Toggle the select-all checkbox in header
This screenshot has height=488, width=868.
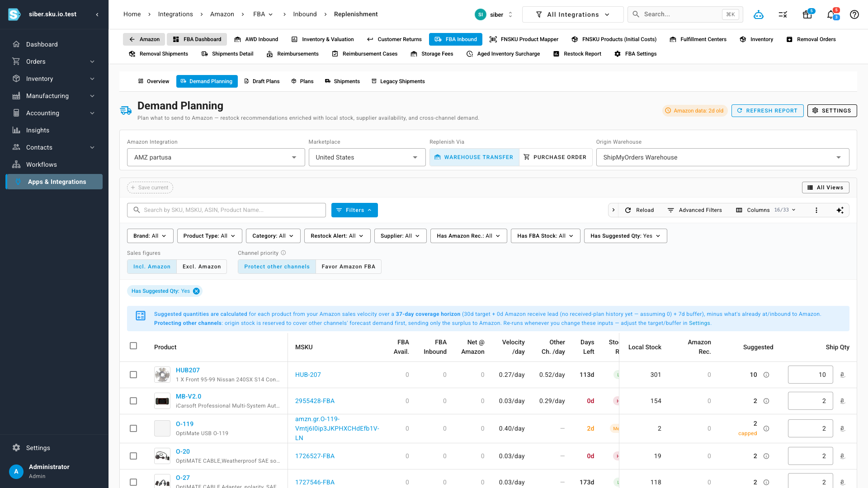pyautogui.click(x=133, y=346)
